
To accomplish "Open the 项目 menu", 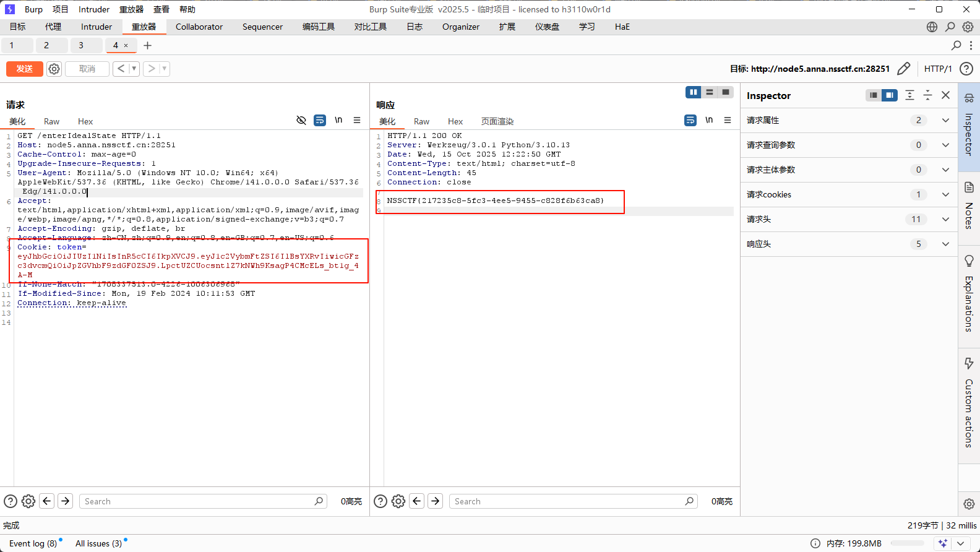I will (61, 9).
